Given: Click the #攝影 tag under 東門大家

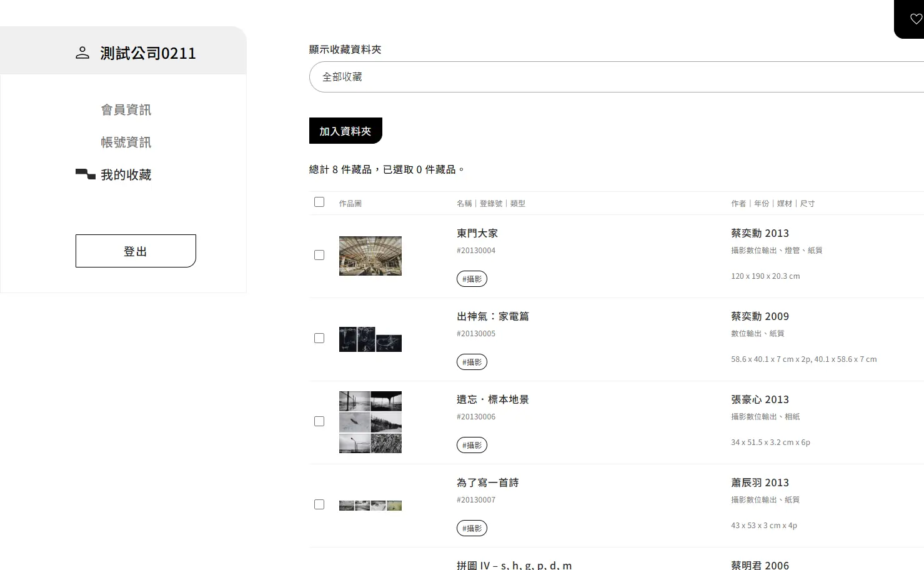Looking at the screenshot, I should [472, 279].
